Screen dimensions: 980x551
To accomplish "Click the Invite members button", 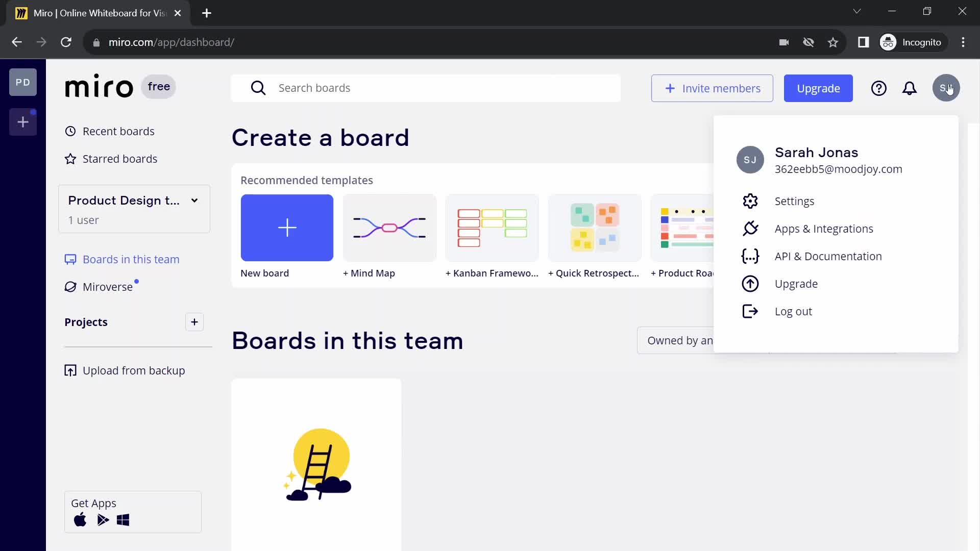I will 713,88.
